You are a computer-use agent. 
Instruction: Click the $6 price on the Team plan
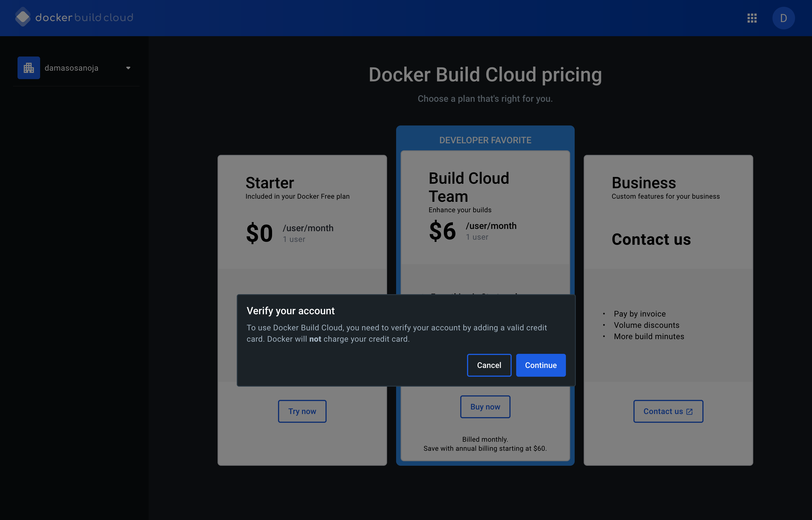[x=442, y=231]
